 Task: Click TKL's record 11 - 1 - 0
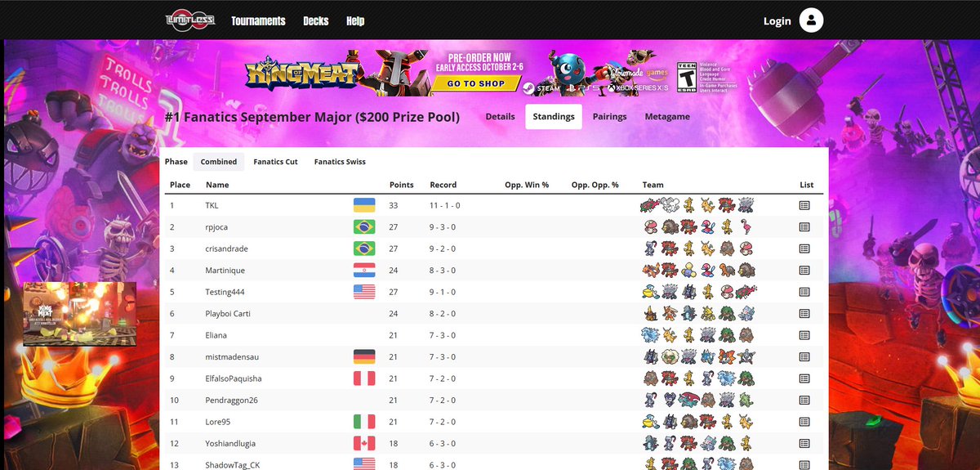[446, 205]
